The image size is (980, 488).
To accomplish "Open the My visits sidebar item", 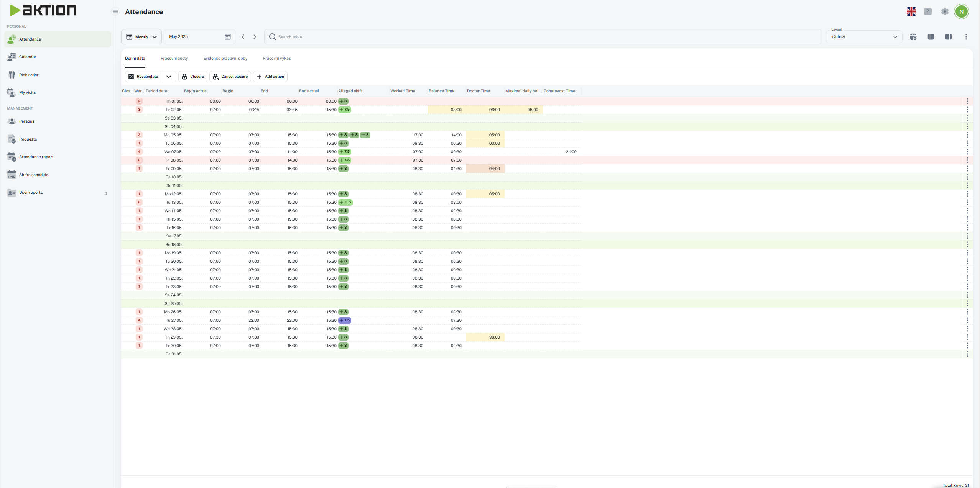I will 27,92.
